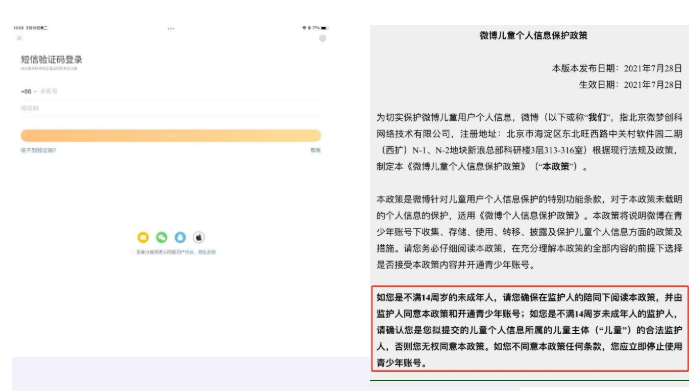Viewport: 699px width, 391px height.
Task: Click the title 微博儿童个人信息保护政策
Action: (533, 36)
